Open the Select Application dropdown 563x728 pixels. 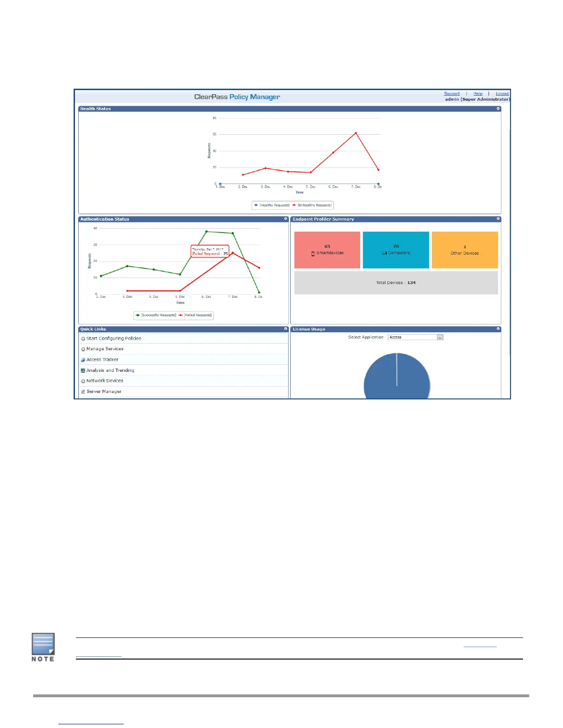(415, 337)
